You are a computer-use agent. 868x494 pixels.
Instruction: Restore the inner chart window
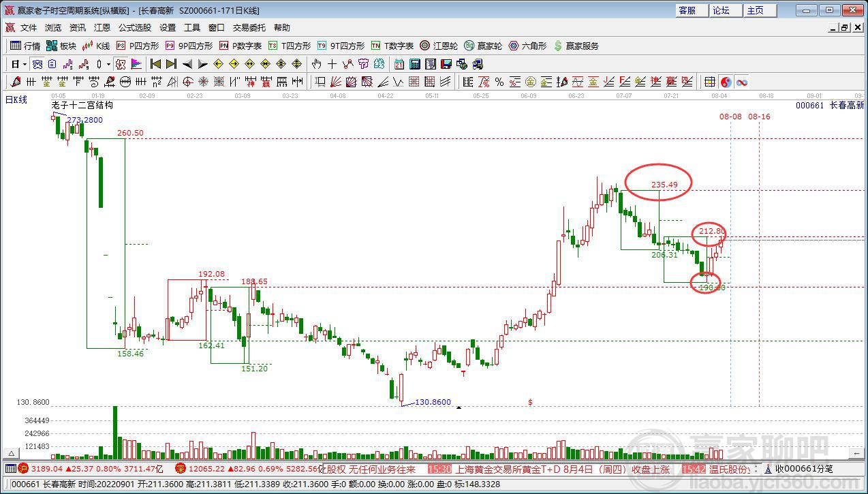(845, 28)
